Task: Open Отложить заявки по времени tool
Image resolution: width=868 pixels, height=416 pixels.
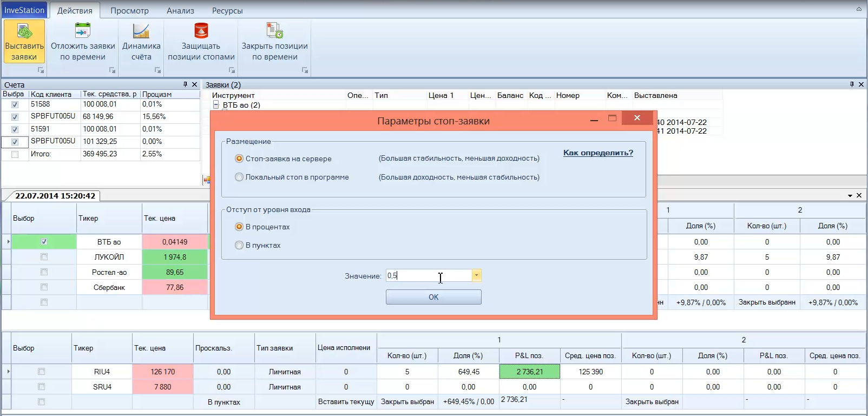Action: pos(83,42)
